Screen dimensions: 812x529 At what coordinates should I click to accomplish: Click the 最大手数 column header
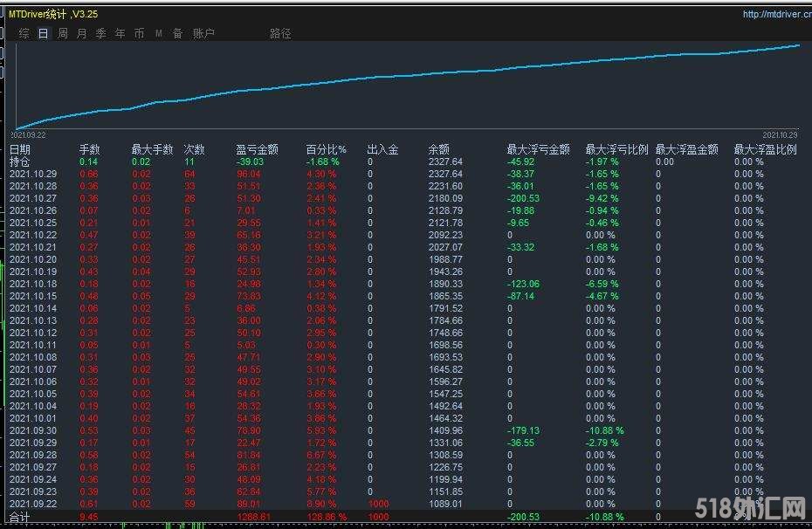(152, 149)
